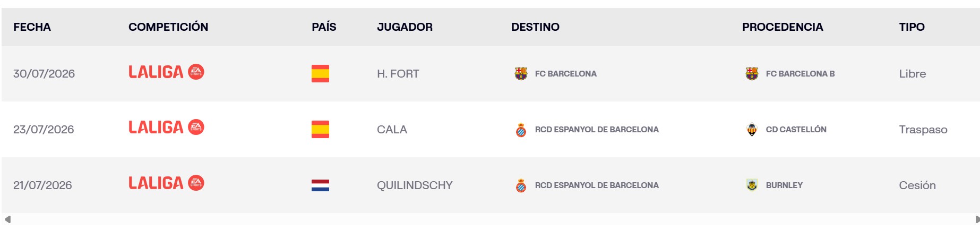
Task: Click the Espanyol crest in Quilindschy row
Action: [x=521, y=185]
